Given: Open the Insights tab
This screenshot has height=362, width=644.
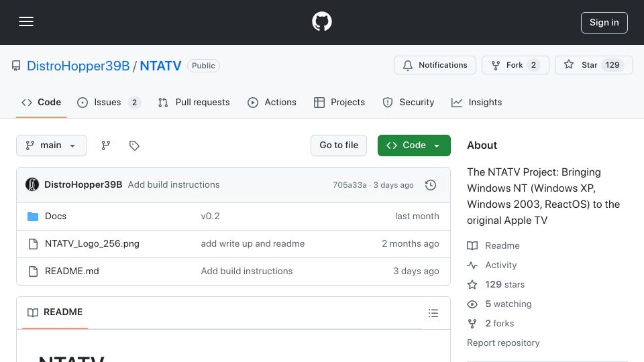Looking at the screenshot, I should (476, 102).
